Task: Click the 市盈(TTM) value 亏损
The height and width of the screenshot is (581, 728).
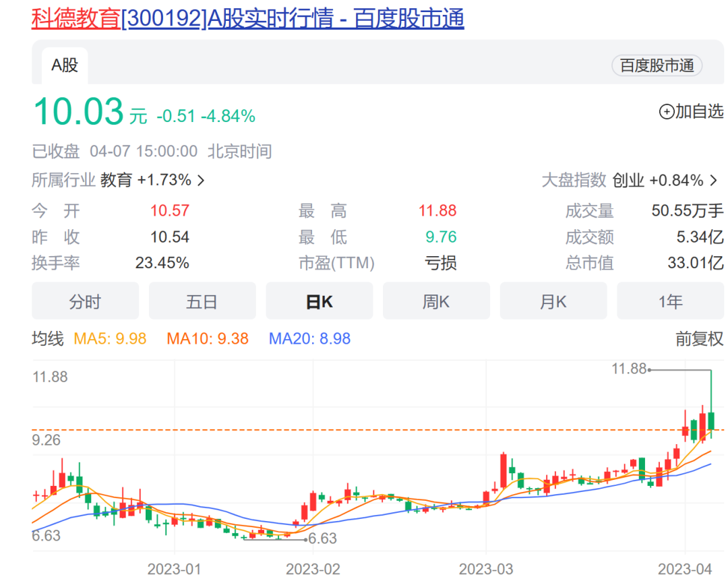Action: pos(441,264)
